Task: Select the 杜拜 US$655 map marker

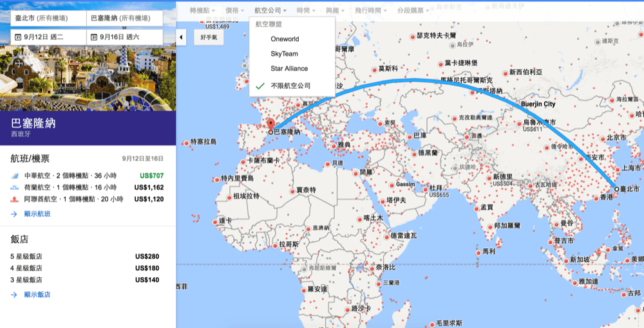Action: [x=424, y=188]
